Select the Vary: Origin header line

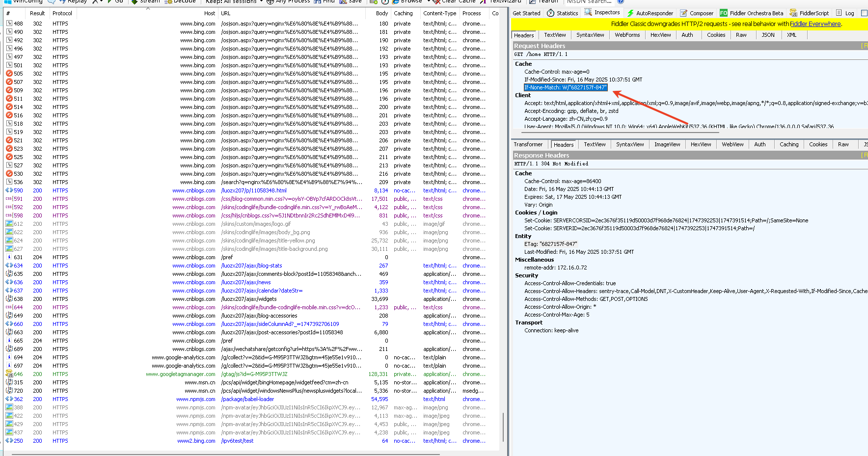(538, 205)
